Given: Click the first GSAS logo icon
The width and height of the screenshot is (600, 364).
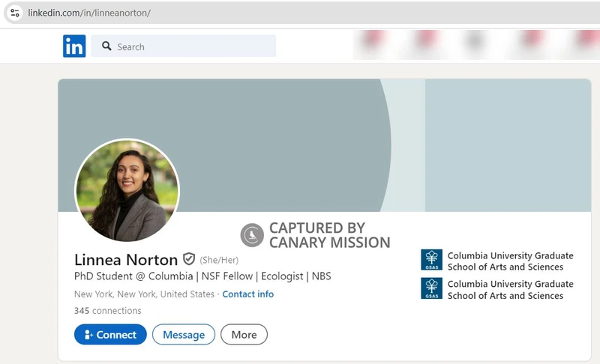Looking at the screenshot, I should click(432, 260).
